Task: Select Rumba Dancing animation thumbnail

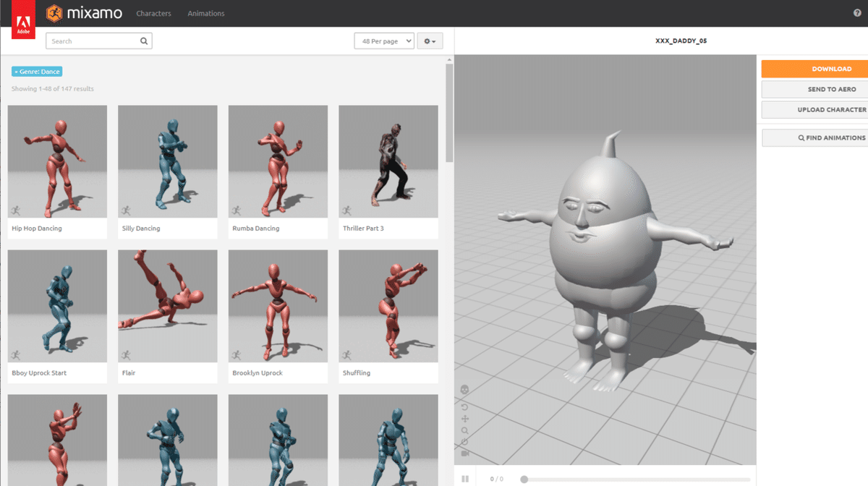Action: coord(278,161)
